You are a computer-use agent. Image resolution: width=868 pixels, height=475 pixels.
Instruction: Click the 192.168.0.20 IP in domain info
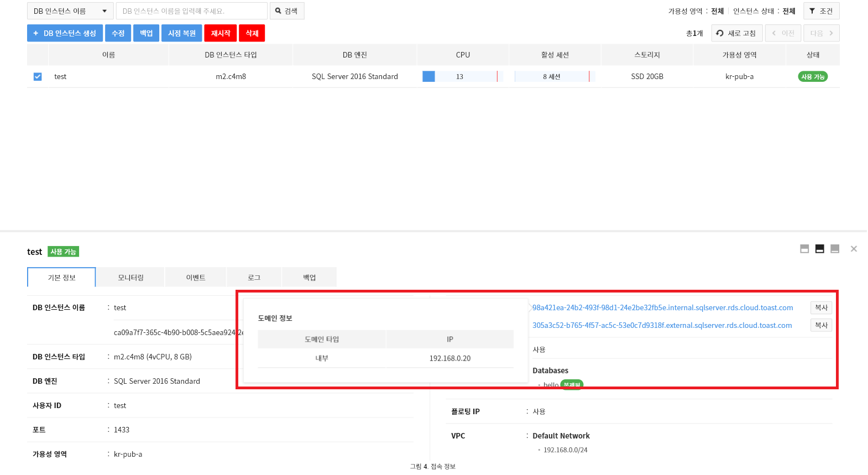coord(450,358)
